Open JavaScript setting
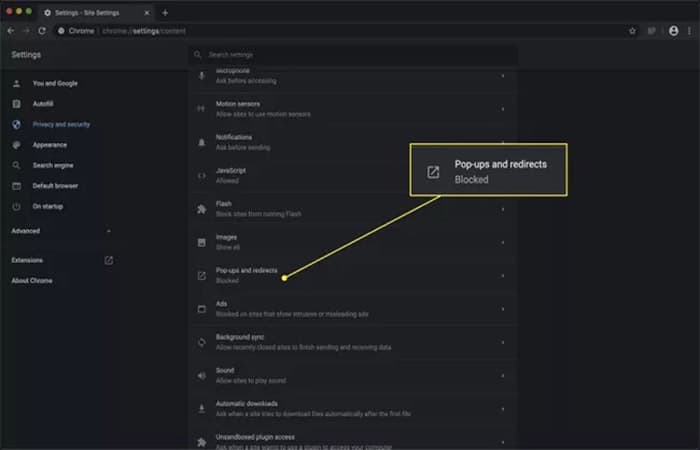 click(x=353, y=175)
